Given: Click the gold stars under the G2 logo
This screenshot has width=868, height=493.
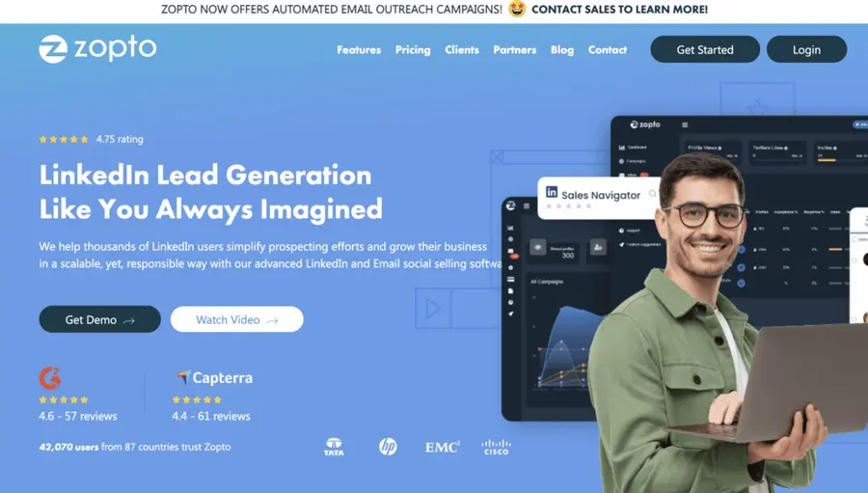Looking at the screenshot, I should click(64, 399).
